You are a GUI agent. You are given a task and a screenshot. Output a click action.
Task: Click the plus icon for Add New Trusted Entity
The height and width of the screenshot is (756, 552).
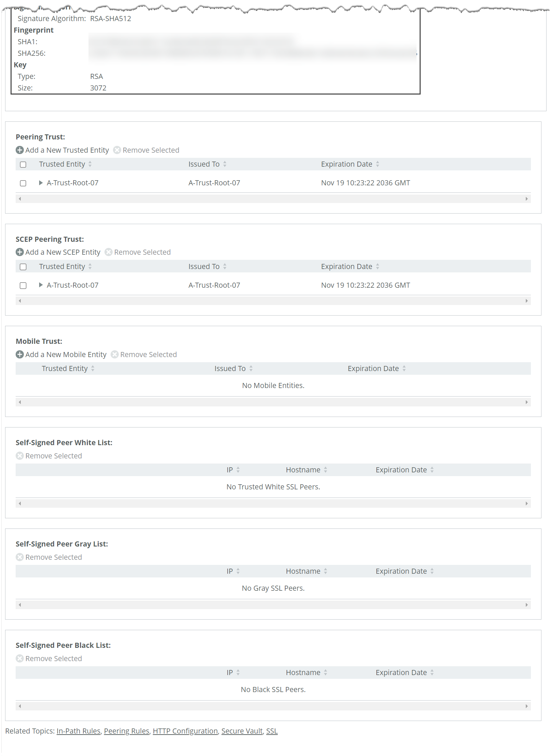click(20, 150)
